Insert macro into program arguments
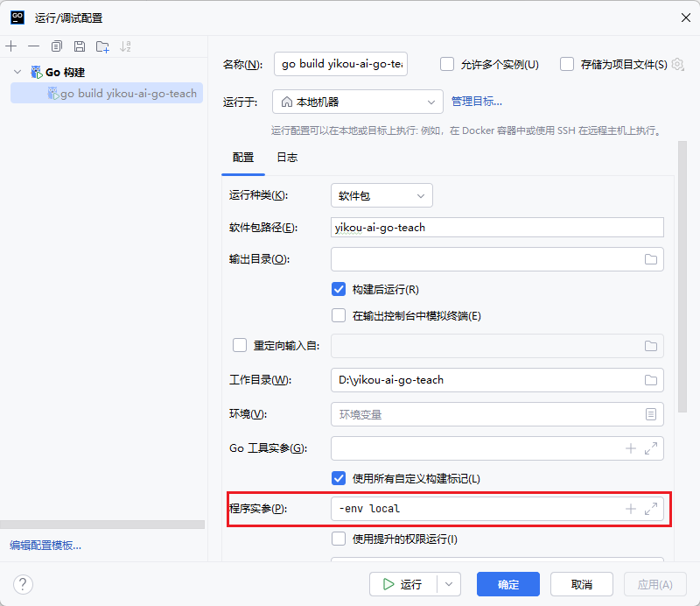The image size is (700, 606). click(x=630, y=509)
